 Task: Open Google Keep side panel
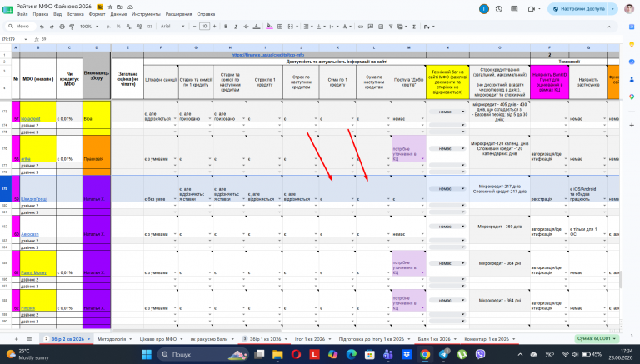point(632,44)
